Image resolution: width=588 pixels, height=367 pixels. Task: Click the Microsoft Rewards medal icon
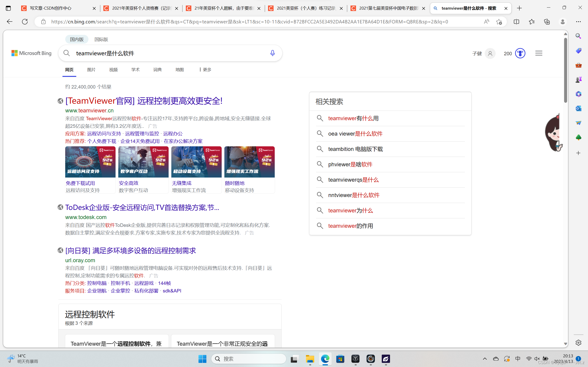click(520, 53)
